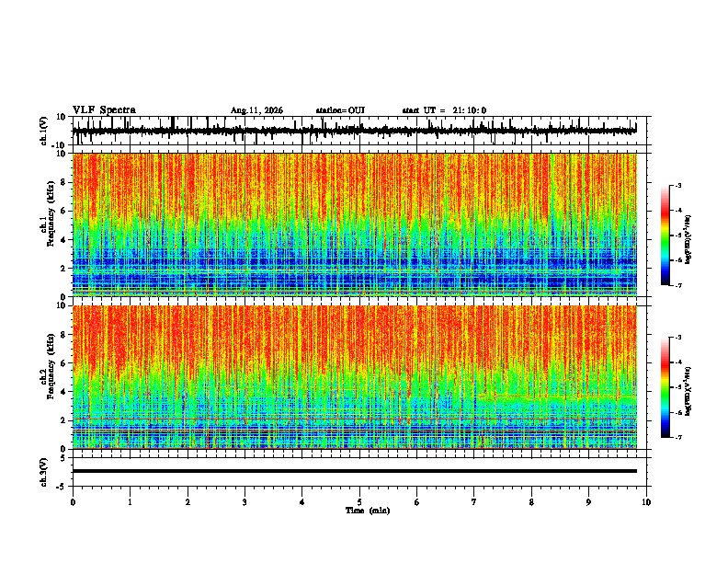The width and height of the screenshot is (728, 563).
Task: Click inside the ch.1 spectrogram panel
Action: coord(355,224)
